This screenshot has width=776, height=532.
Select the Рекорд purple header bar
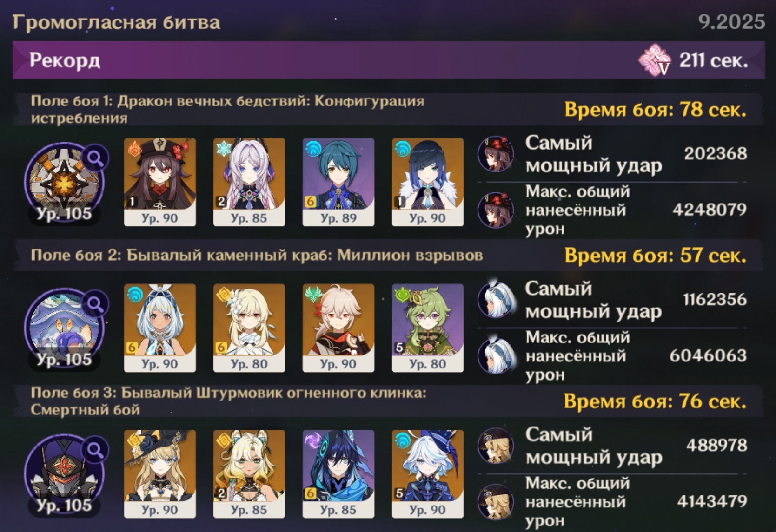pyautogui.click(x=389, y=60)
